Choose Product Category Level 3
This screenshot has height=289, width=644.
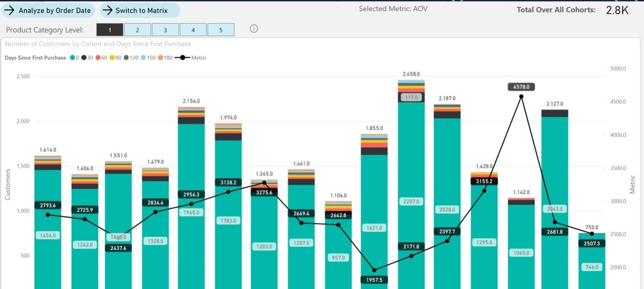[165, 30]
